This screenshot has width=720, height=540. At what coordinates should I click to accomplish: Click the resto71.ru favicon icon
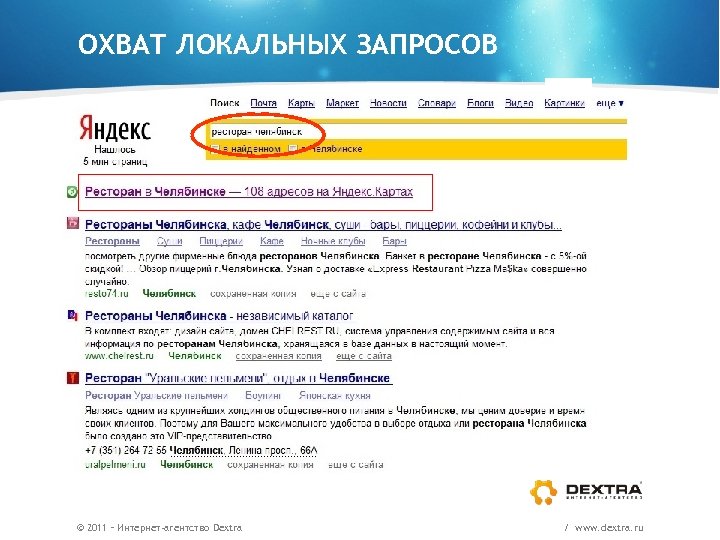coord(73,223)
